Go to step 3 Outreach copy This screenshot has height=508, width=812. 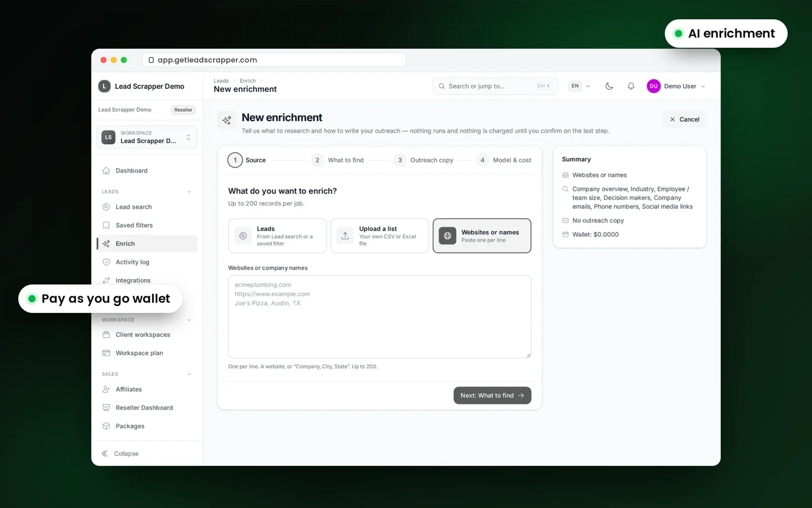pos(423,160)
